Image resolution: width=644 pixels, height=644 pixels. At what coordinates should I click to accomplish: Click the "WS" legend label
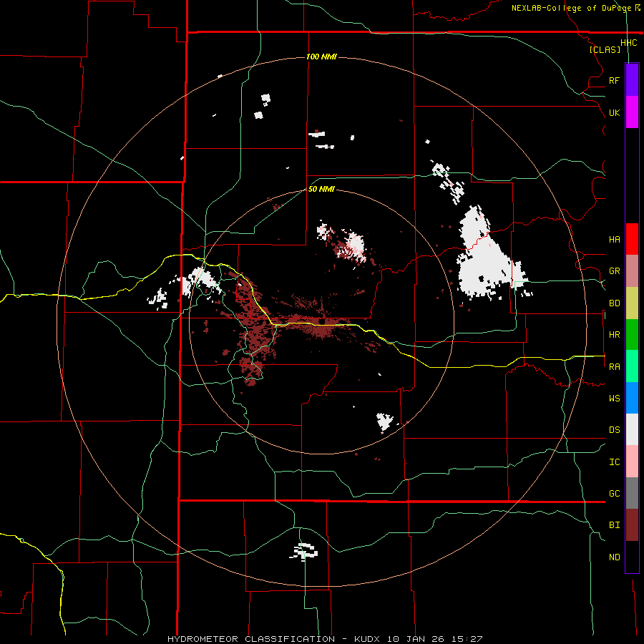point(614,398)
